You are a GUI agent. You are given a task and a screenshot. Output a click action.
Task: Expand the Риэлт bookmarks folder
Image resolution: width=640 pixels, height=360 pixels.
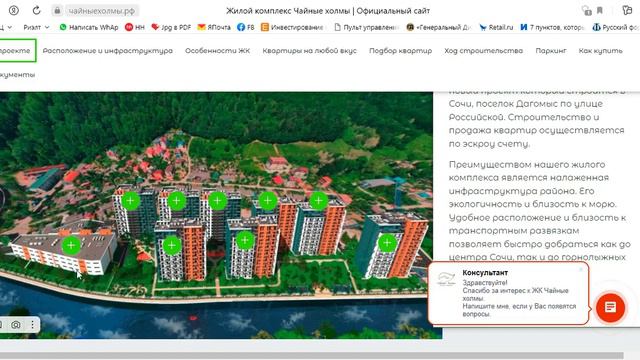(x=36, y=27)
